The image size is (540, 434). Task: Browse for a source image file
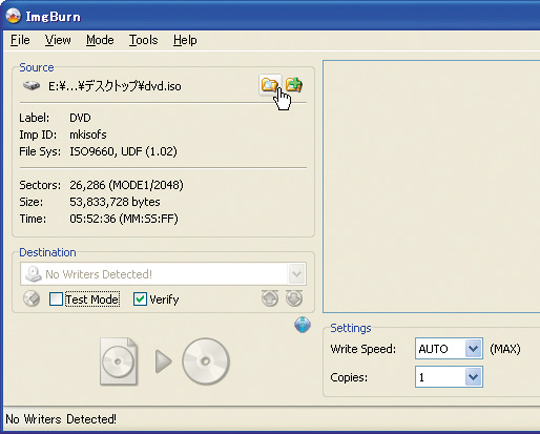point(270,85)
